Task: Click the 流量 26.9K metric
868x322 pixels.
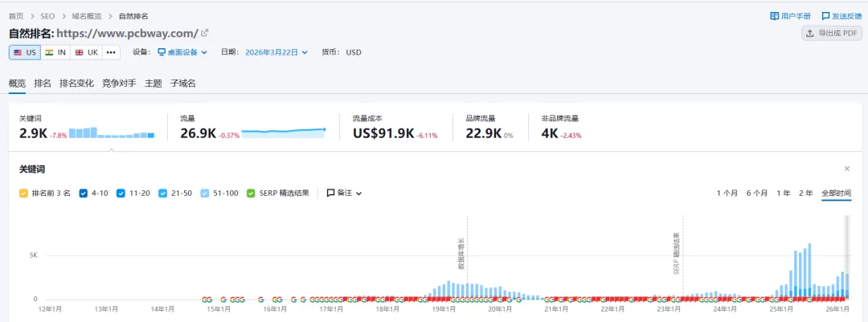Action: coord(198,133)
